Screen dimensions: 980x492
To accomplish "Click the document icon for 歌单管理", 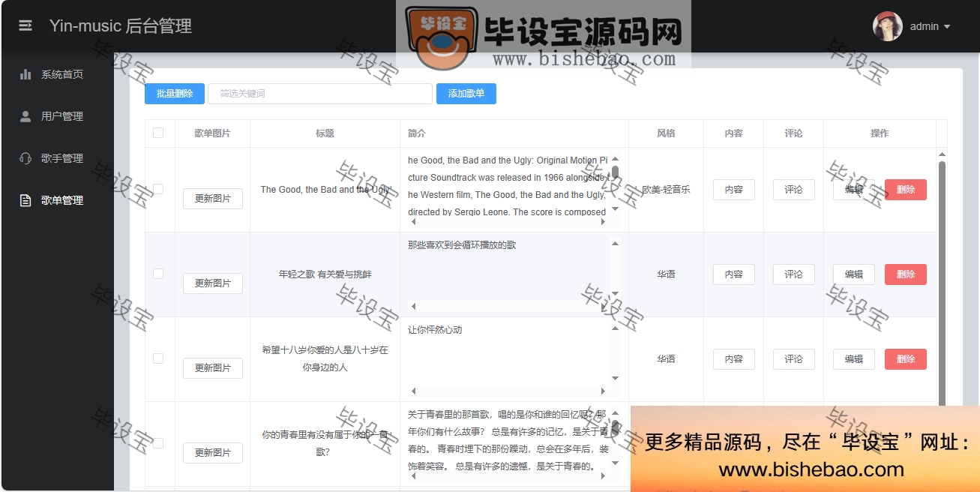I will [x=25, y=200].
